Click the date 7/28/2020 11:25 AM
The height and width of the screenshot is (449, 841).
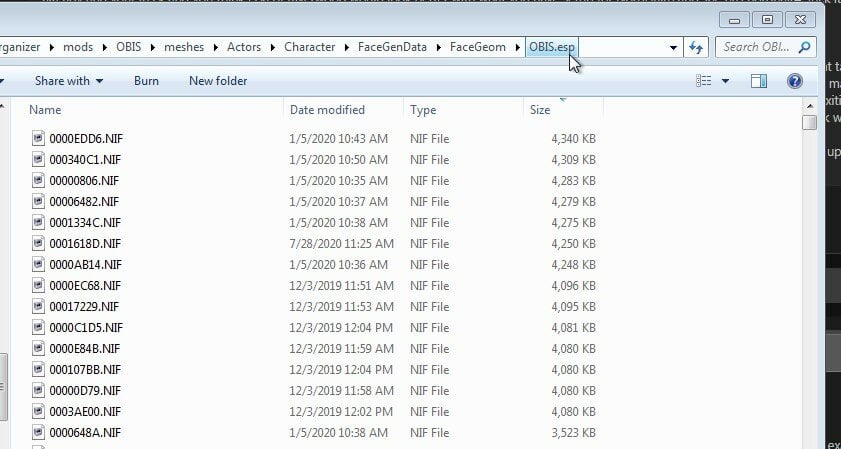(342, 244)
